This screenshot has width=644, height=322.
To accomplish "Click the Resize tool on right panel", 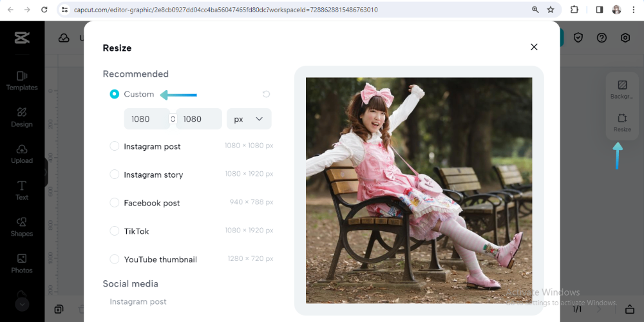I will click(x=622, y=123).
